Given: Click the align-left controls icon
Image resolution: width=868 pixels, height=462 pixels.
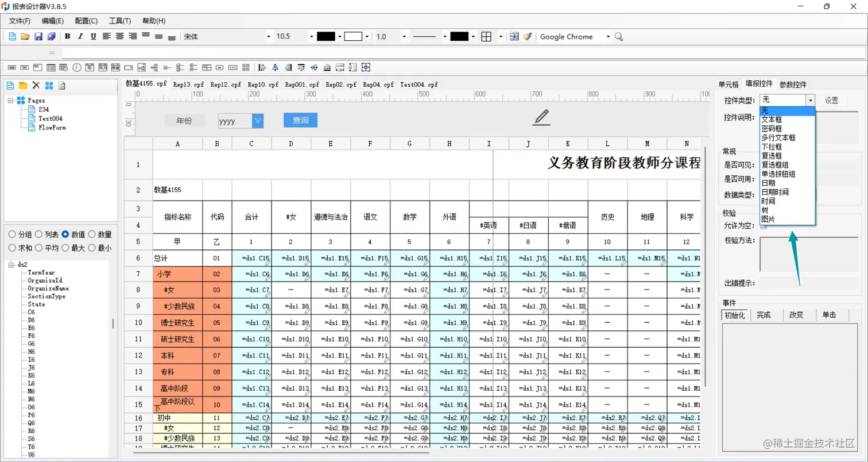Looking at the screenshot, I should (x=262, y=67).
